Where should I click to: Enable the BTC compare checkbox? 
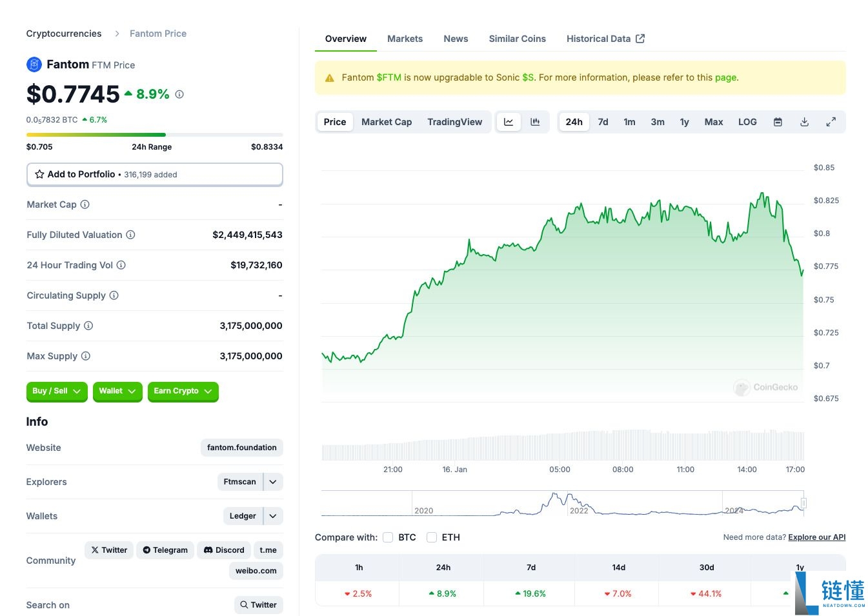tap(388, 537)
